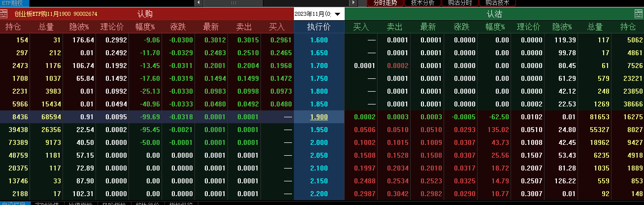Click call volume cell 68594
The image size is (644, 205).
51,117
